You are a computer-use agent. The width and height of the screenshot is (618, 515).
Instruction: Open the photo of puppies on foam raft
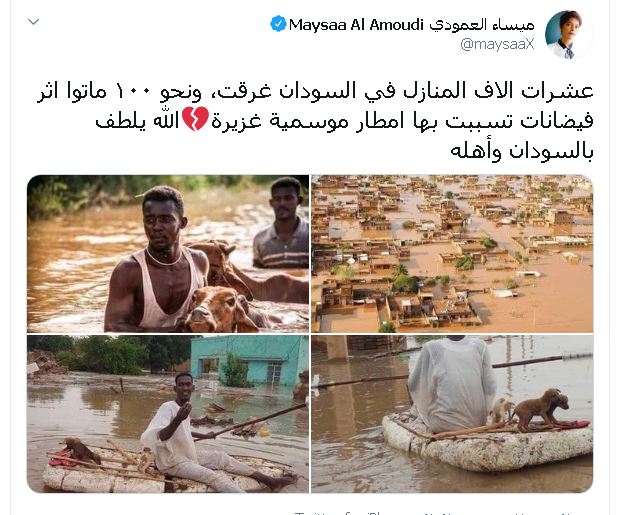click(x=452, y=414)
